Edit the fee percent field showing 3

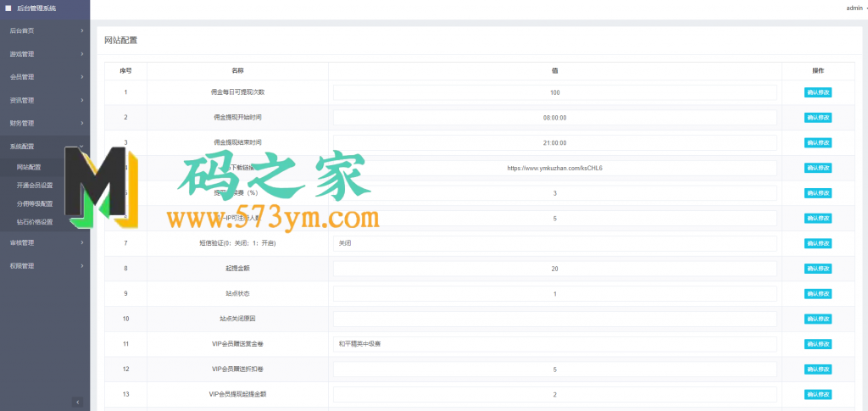(554, 193)
